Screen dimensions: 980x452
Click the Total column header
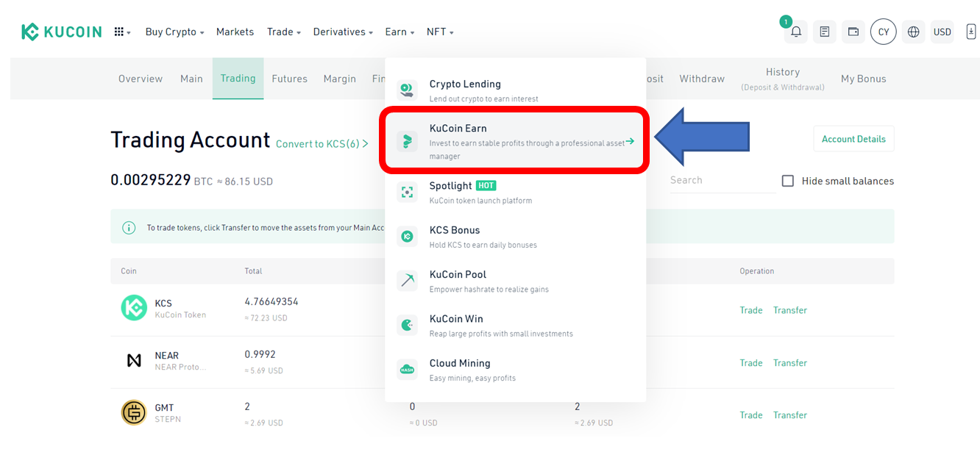(253, 271)
